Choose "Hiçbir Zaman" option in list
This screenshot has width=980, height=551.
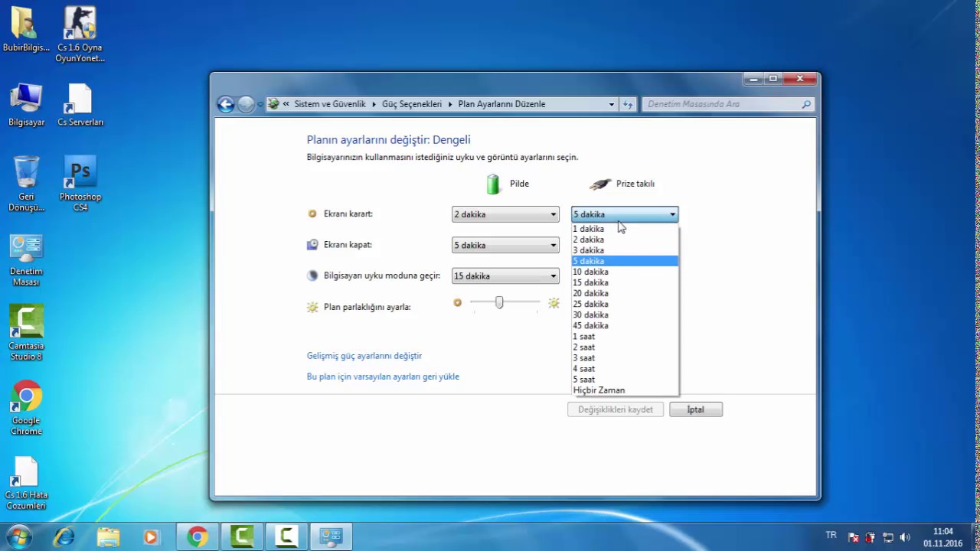599,390
